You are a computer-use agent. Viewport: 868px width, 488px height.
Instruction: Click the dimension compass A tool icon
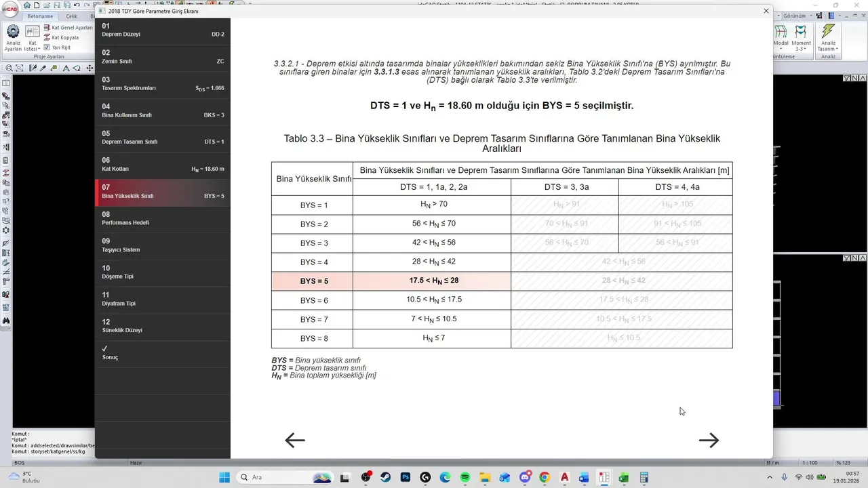coord(66,68)
